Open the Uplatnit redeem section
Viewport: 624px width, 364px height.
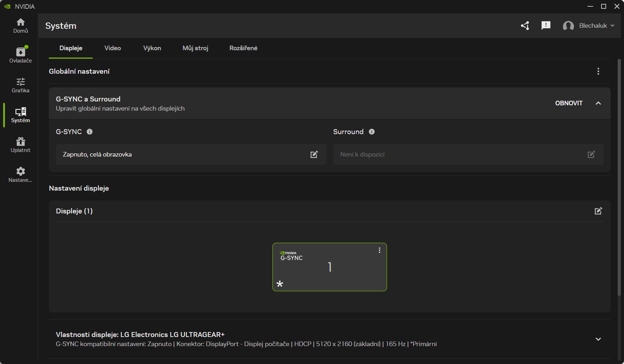point(20,145)
